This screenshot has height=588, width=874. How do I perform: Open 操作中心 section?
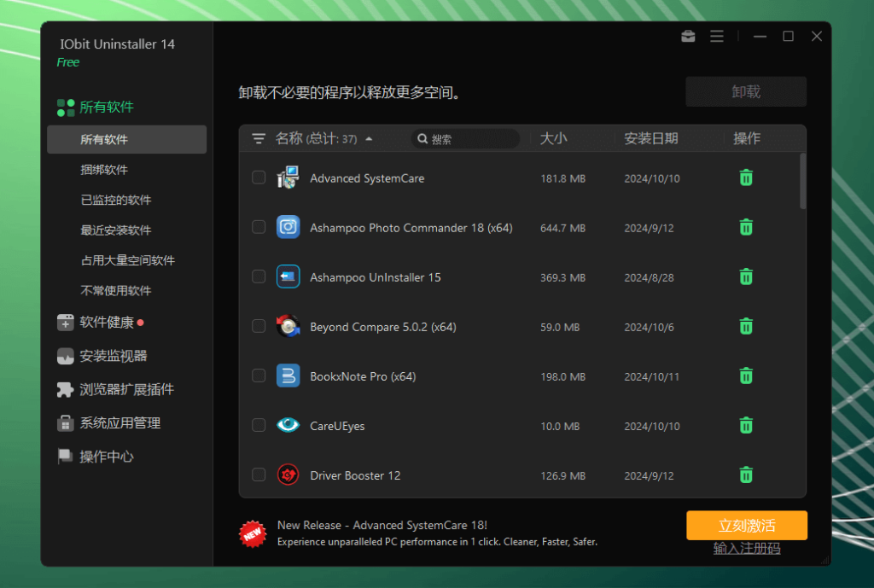pos(107,457)
